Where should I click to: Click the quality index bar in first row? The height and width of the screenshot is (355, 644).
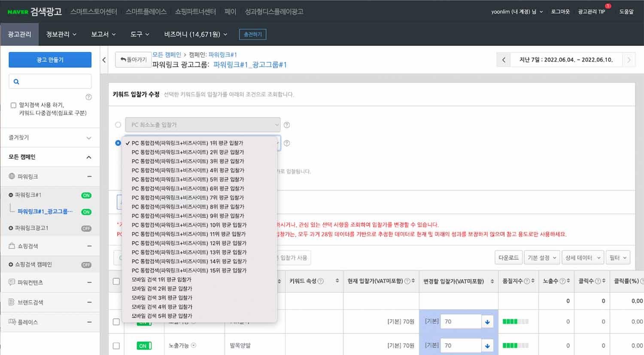(515, 322)
